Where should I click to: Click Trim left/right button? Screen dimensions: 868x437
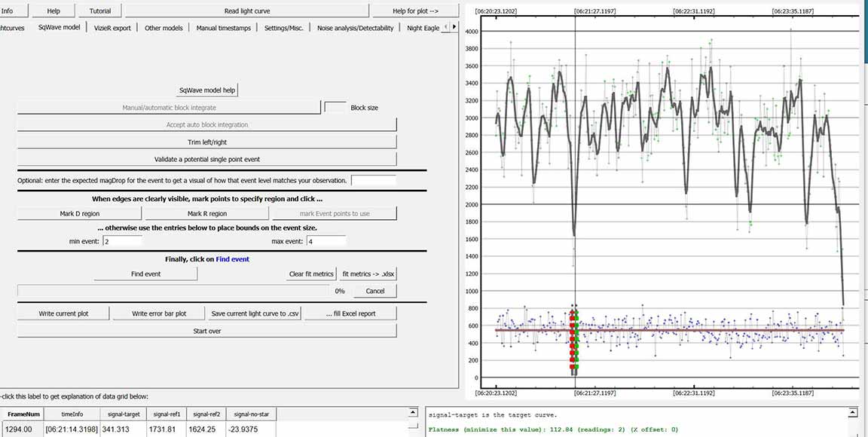(x=206, y=142)
